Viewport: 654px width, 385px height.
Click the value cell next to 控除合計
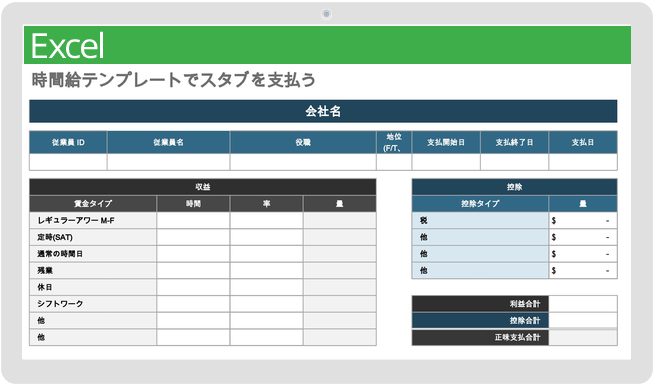(x=583, y=320)
